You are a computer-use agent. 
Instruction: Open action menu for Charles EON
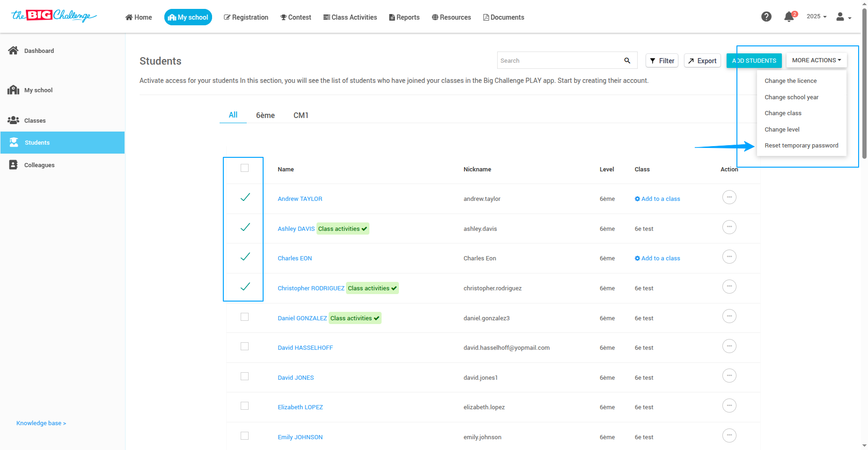click(729, 257)
